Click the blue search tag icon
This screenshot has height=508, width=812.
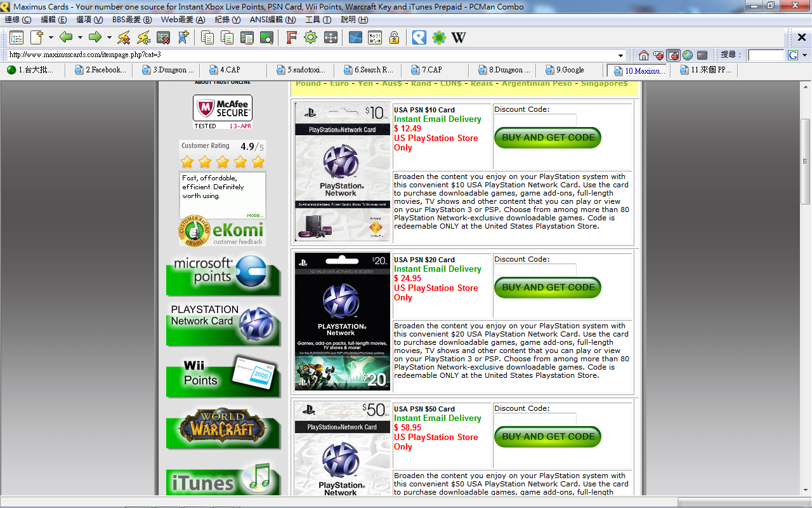(x=419, y=37)
